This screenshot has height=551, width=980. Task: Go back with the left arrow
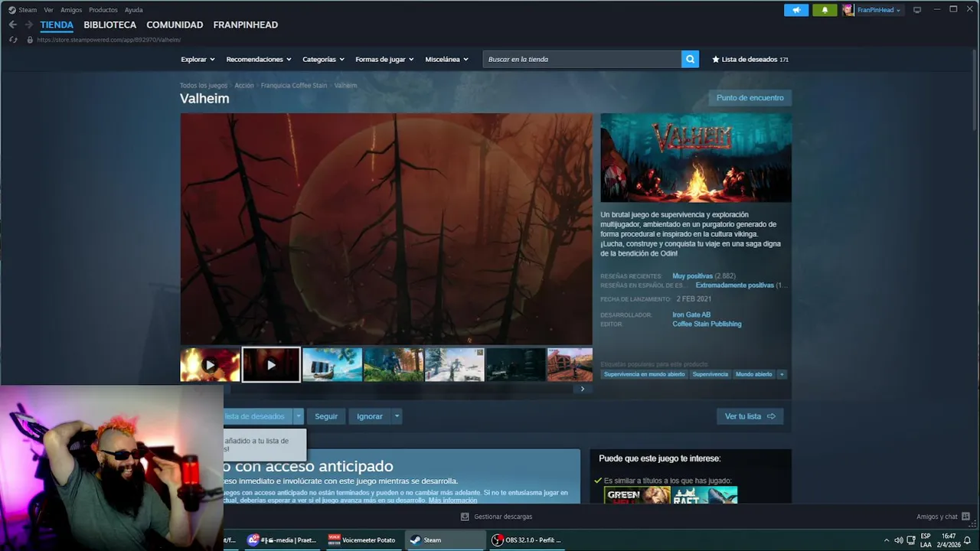pos(12,24)
